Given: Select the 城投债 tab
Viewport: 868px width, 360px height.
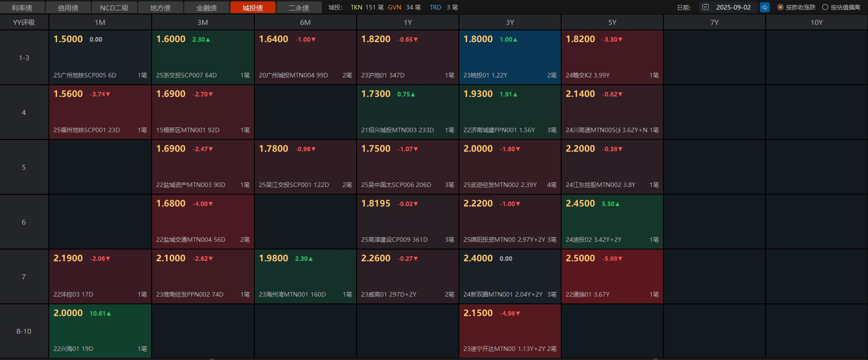Looking at the screenshot, I should pyautogui.click(x=253, y=8).
